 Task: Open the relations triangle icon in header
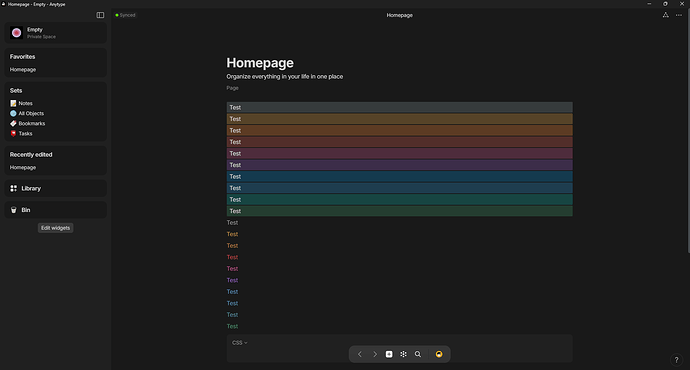click(x=666, y=15)
